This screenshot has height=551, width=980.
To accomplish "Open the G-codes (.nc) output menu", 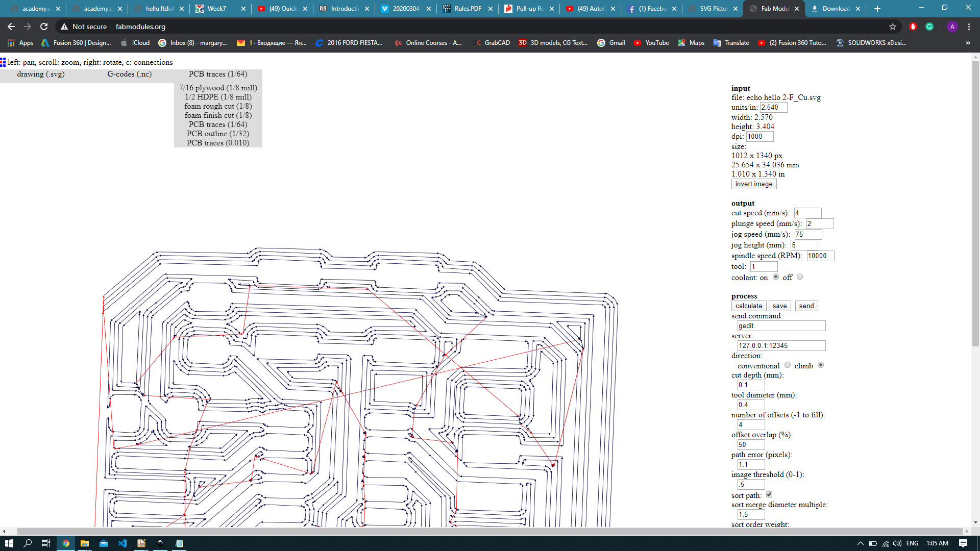I will tap(130, 74).
